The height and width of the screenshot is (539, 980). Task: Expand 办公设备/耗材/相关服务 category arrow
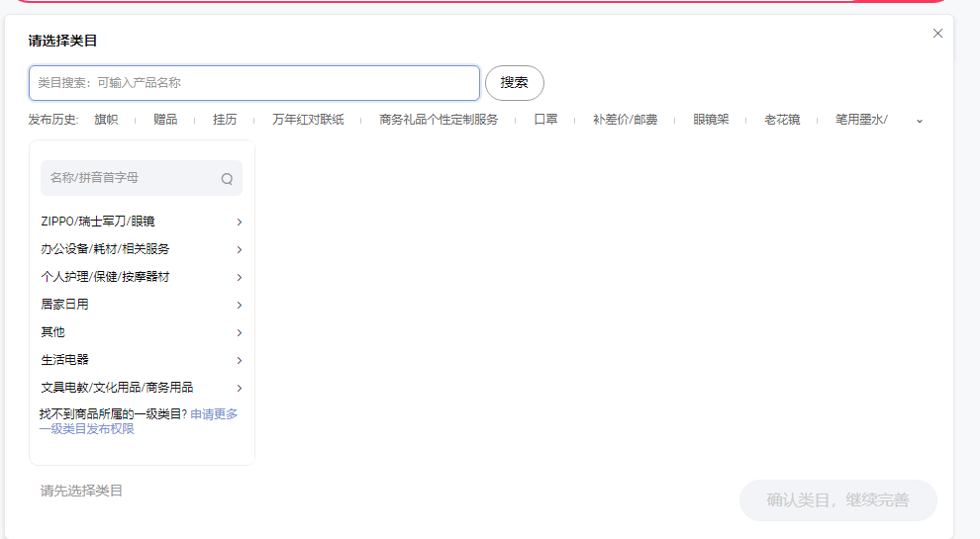point(240,249)
